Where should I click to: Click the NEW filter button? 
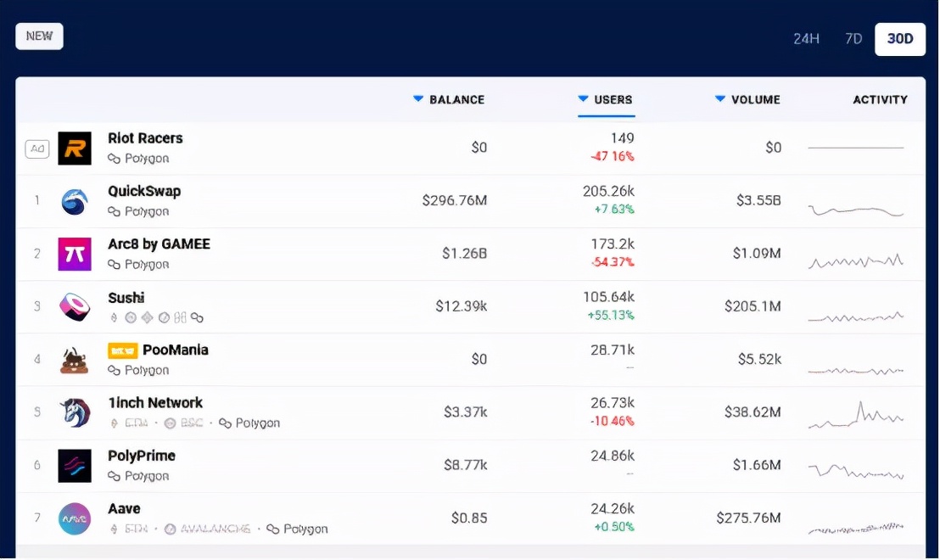click(39, 36)
